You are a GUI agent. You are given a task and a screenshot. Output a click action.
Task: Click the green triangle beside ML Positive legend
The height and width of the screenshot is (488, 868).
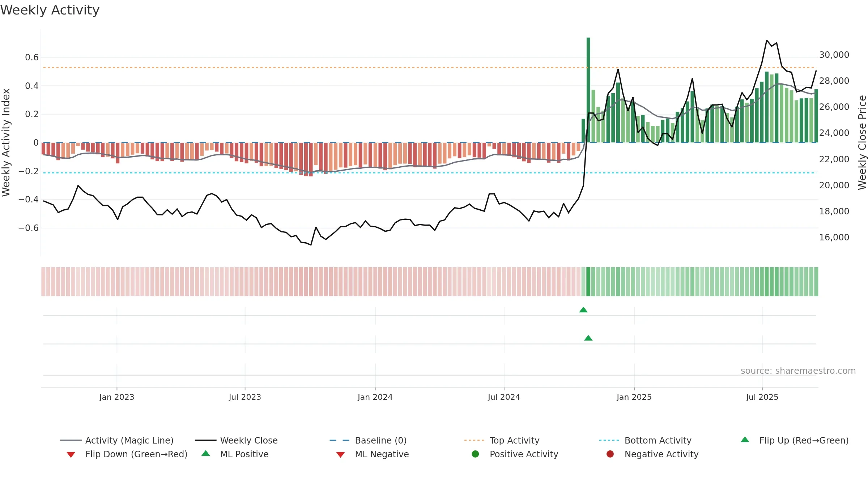click(206, 453)
